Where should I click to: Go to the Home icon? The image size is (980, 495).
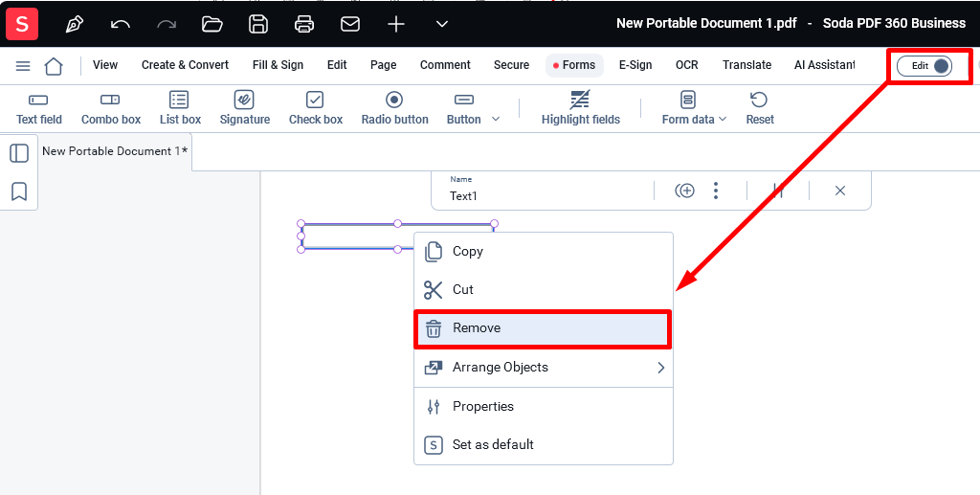[x=54, y=66]
